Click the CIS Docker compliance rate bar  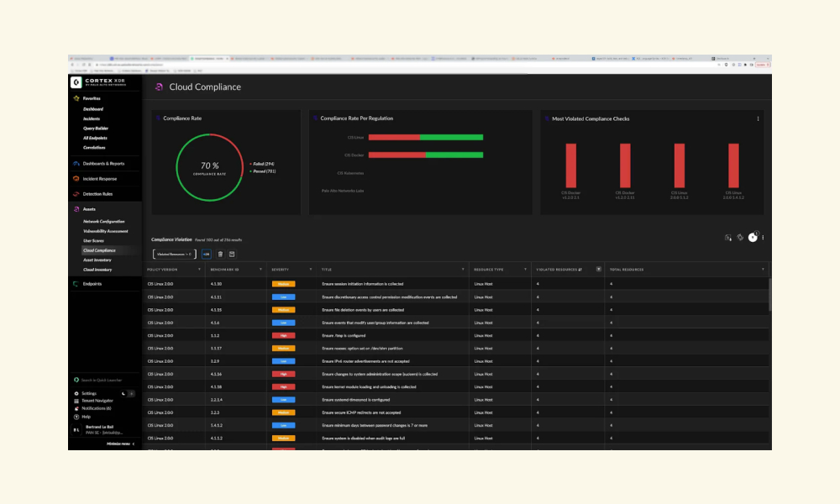426,155
